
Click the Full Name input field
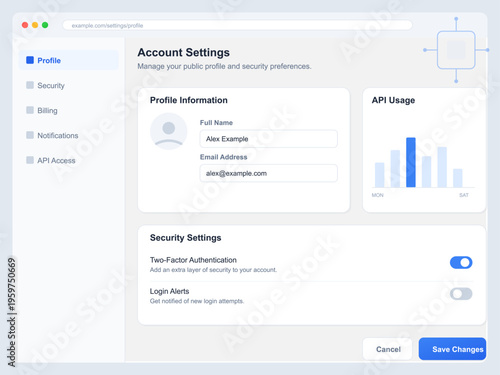point(269,139)
